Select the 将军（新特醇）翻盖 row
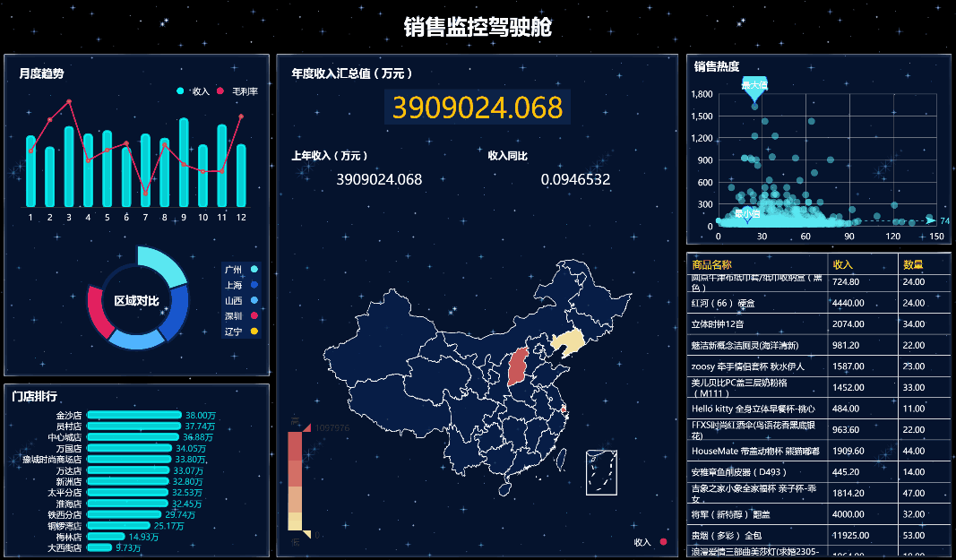Image resolution: width=956 pixels, height=560 pixels. coord(818,514)
